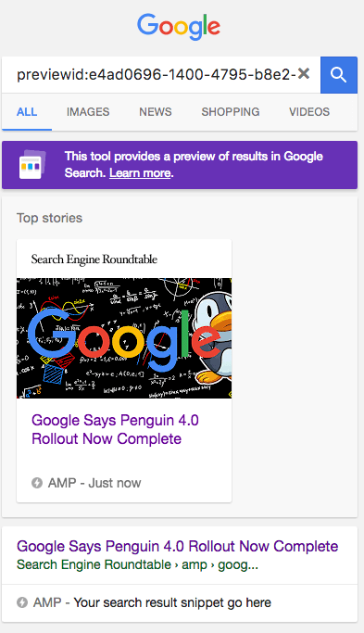
Task: Click the Google logo at the top
Action: tap(179, 27)
